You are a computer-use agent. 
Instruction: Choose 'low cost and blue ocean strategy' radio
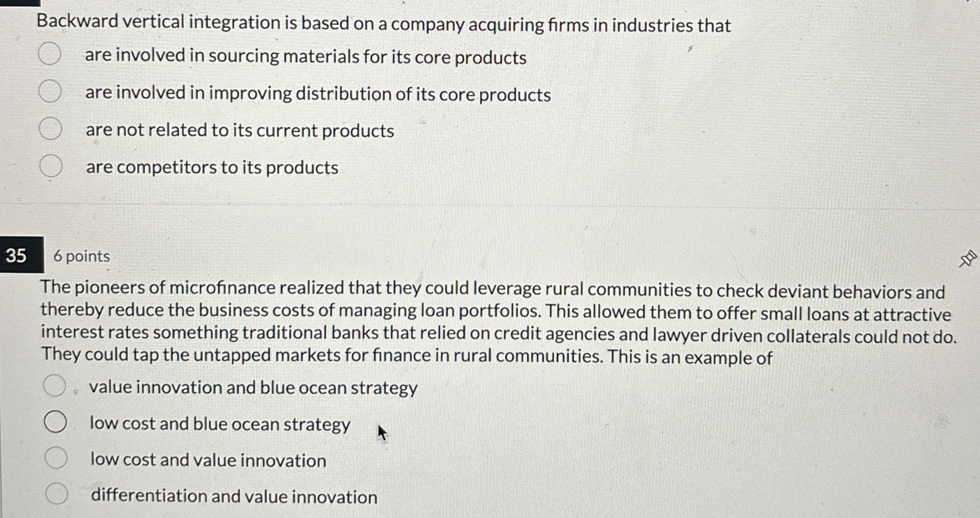55,421
